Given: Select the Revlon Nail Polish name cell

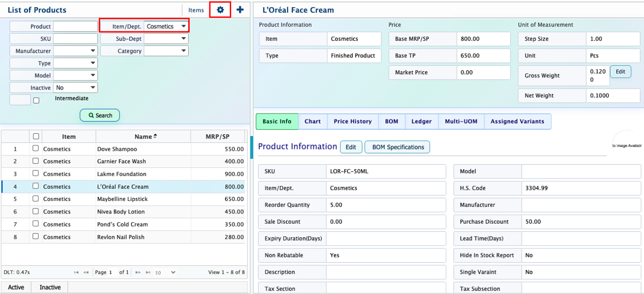Looking at the screenshot, I should [143, 237].
